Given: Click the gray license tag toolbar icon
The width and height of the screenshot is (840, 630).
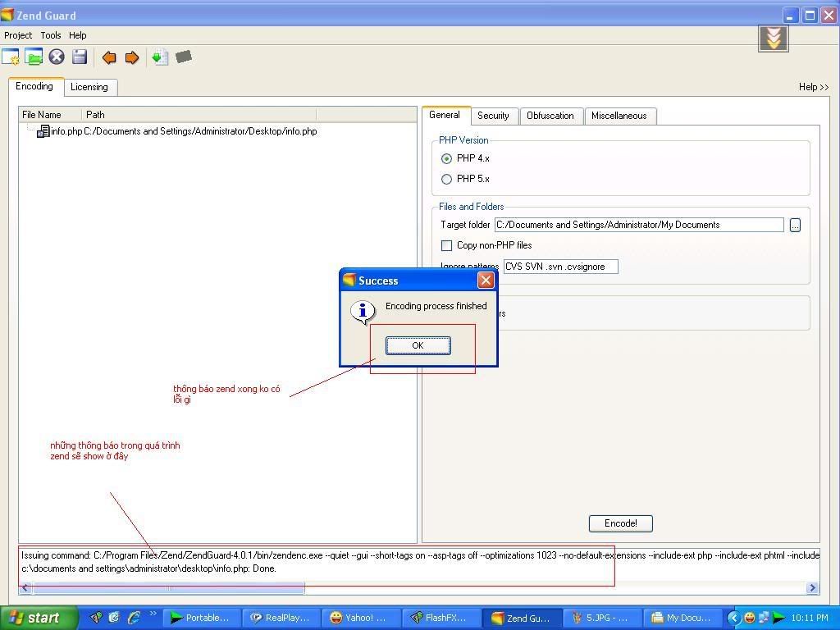Looking at the screenshot, I should coord(183,57).
